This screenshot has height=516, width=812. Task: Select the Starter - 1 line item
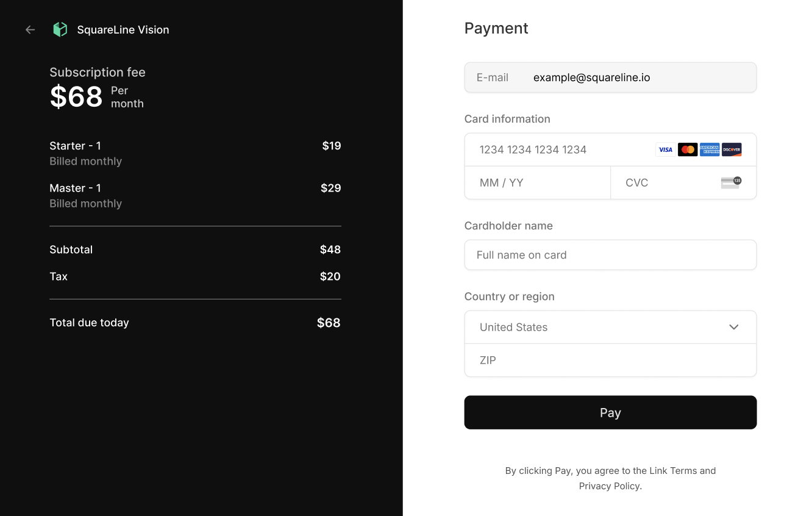pyautogui.click(x=195, y=153)
